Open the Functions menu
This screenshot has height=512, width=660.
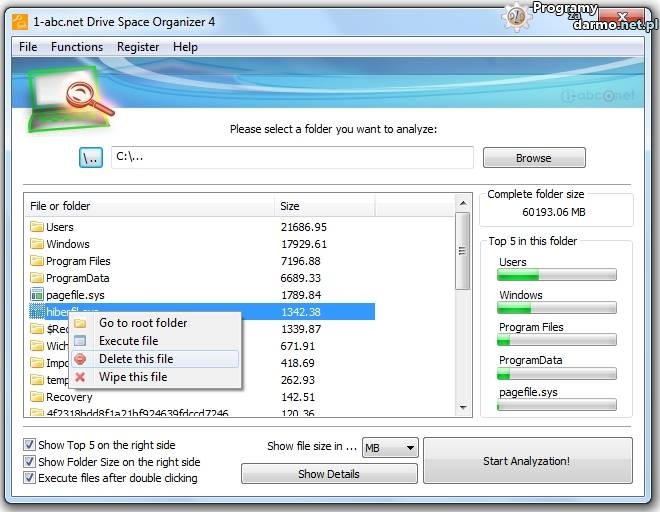pos(77,47)
